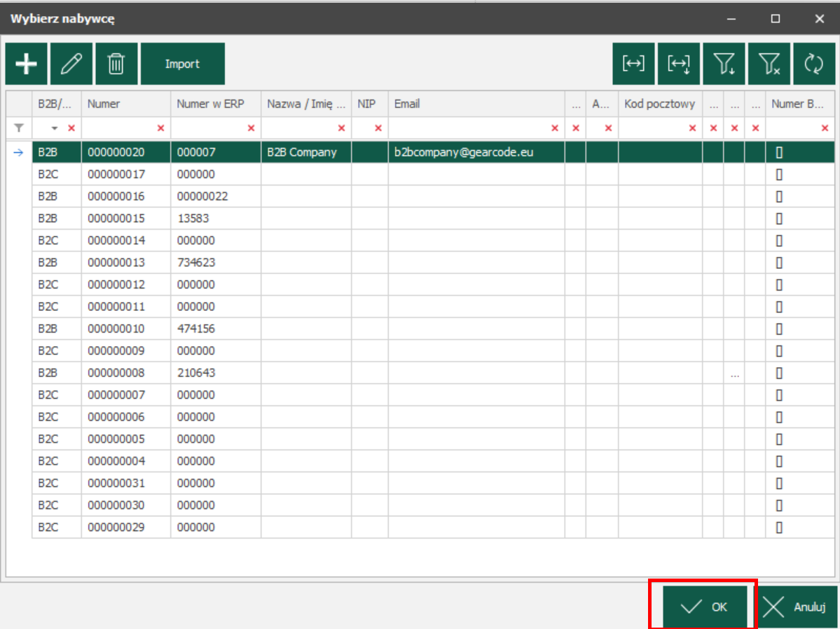Sort by Nazwa / Imię column header
This screenshot has width=840, height=629.
pos(306,104)
